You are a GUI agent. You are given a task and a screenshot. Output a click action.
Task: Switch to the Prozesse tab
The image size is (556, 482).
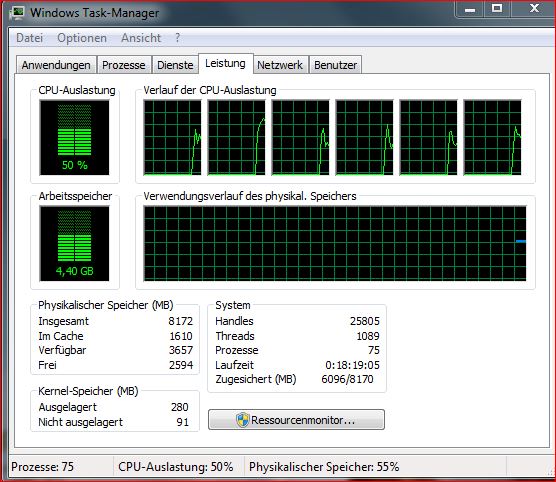click(x=124, y=65)
